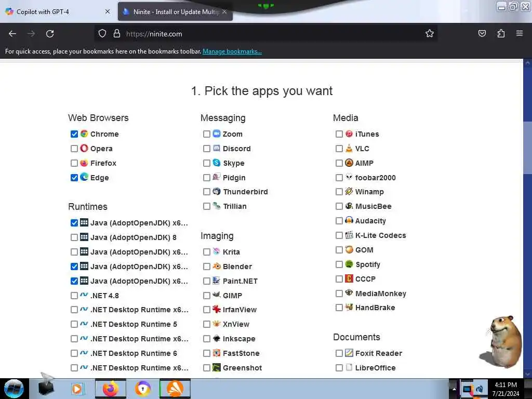The height and width of the screenshot is (399, 532).
Task: Open the tracking protection shield icon
Action: point(102,34)
